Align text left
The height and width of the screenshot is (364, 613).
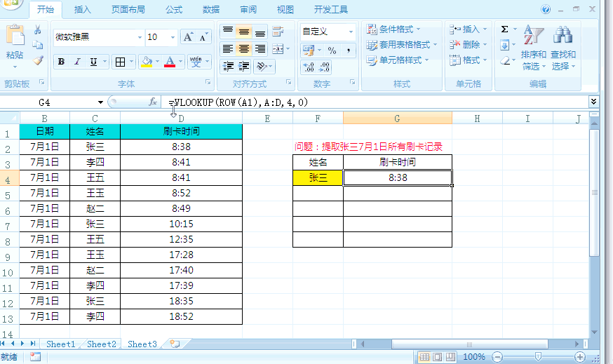click(x=227, y=48)
